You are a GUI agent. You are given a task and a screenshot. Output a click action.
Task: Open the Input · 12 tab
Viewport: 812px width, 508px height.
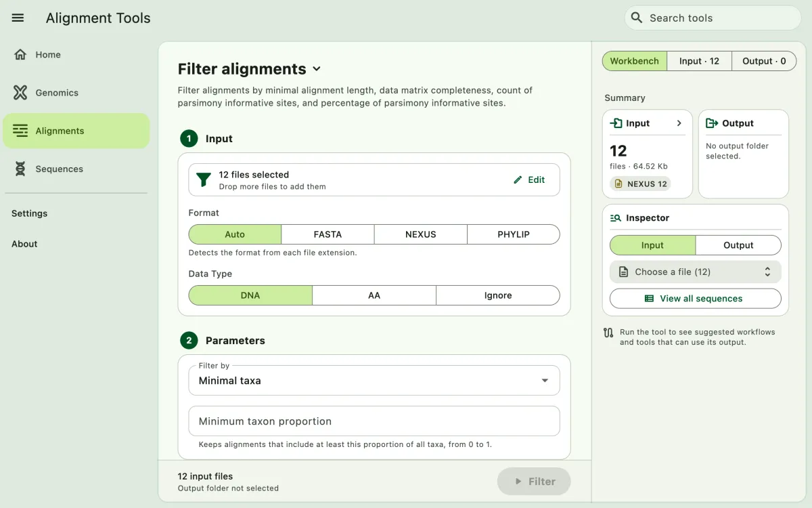699,61
